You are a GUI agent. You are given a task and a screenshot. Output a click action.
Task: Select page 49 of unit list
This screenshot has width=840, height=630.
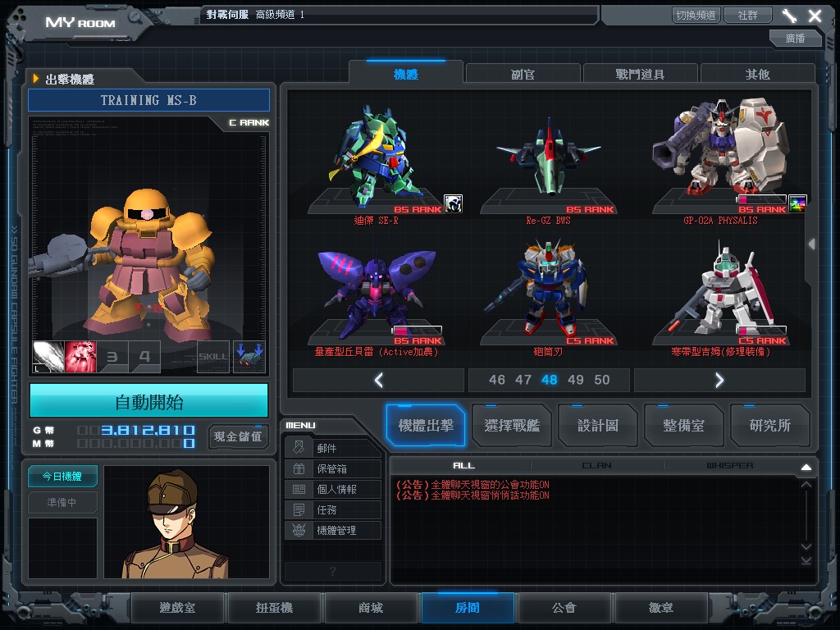click(575, 380)
